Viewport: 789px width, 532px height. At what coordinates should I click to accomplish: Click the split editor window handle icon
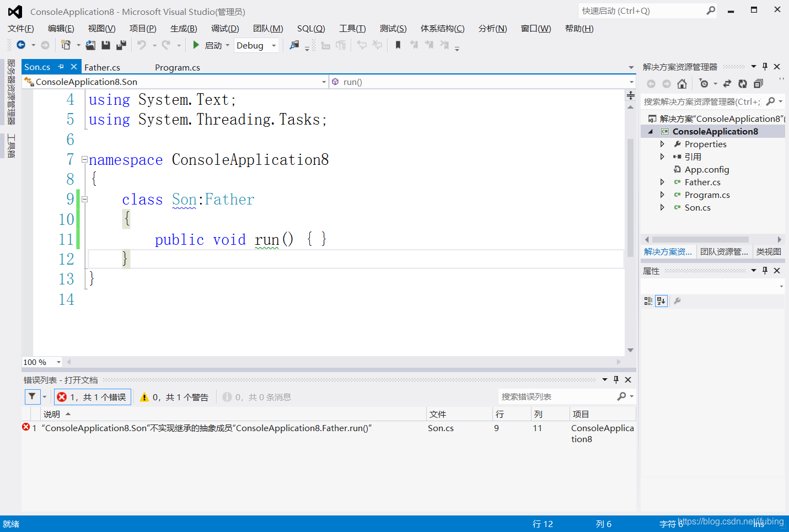(631, 95)
